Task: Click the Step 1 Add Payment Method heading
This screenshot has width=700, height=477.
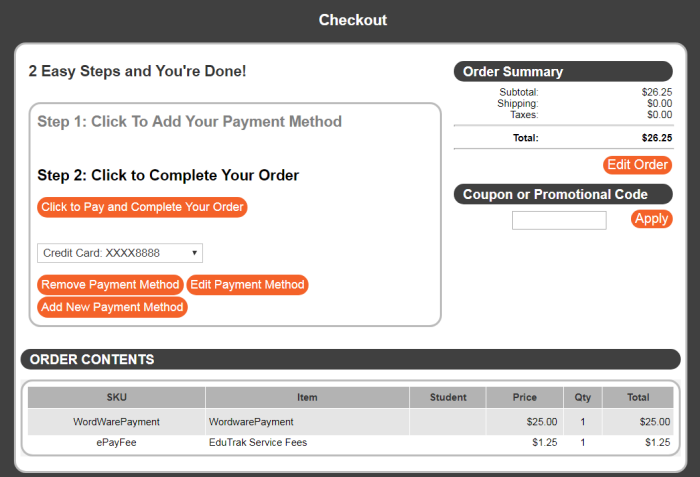Action: tap(190, 122)
